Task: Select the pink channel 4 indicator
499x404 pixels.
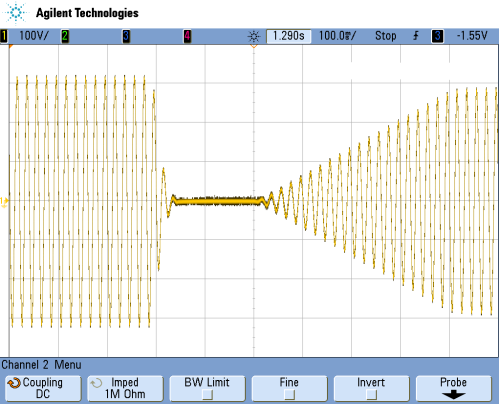Action: (x=187, y=36)
